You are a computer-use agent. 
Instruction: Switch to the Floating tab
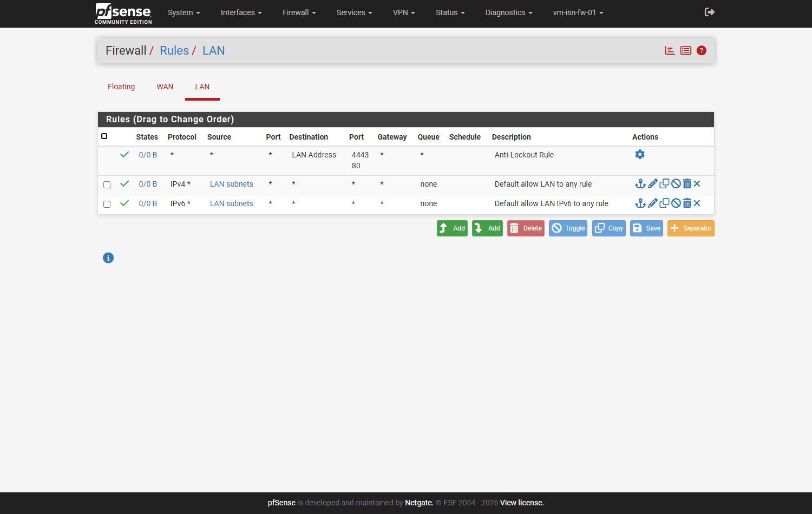coord(121,87)
